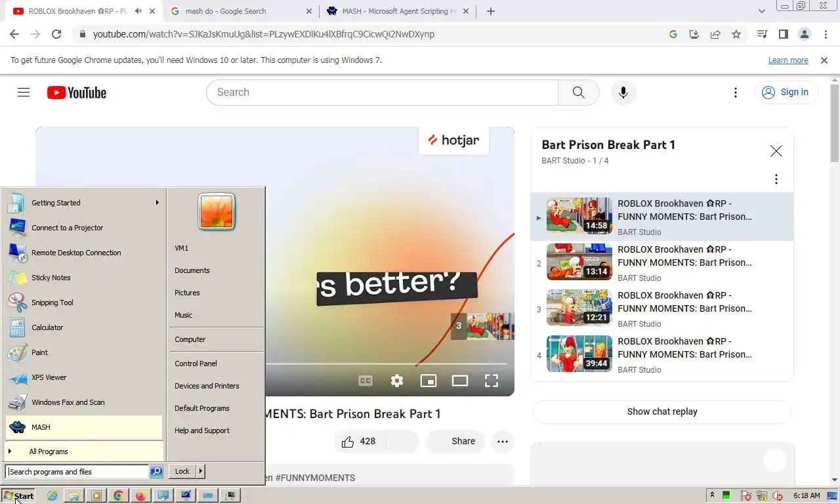Open more actions menu under the video

(503, 442)
